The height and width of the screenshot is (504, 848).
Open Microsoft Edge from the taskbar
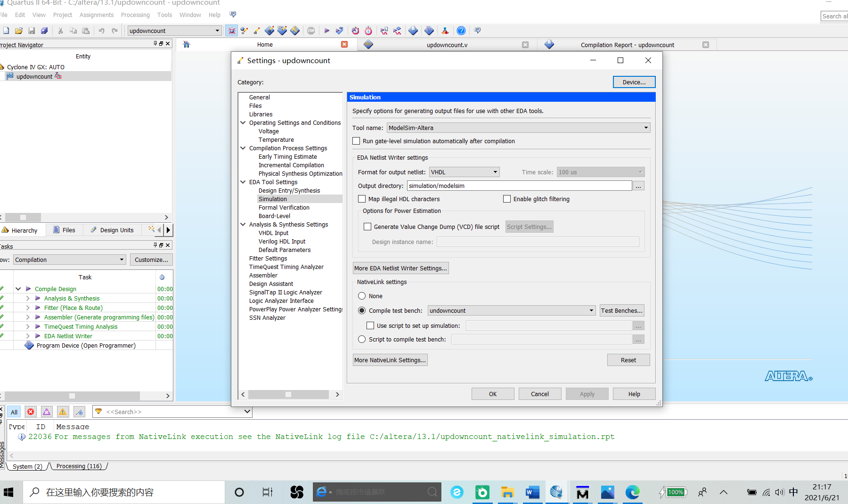(x=632, y=492)
